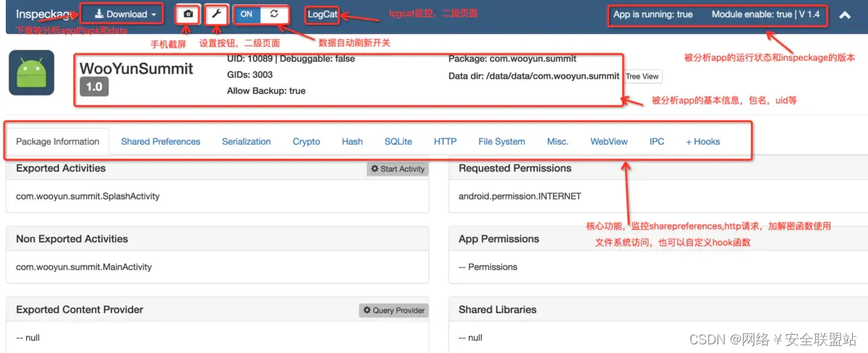Switch auto refresh ON toggle

tap(247, 14)
